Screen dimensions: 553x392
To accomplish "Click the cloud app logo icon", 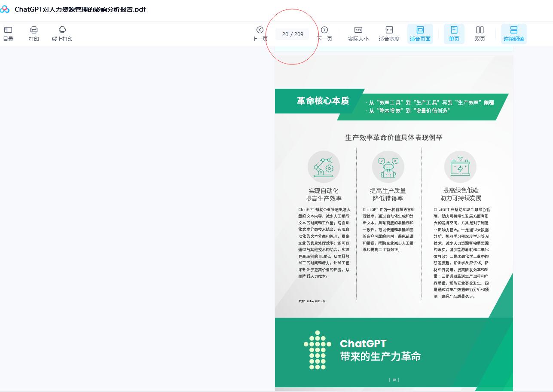I will (5, 9).
